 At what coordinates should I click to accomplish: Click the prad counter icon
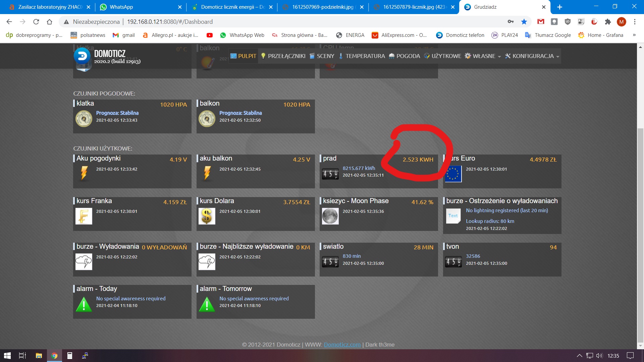tap(330, 174)
